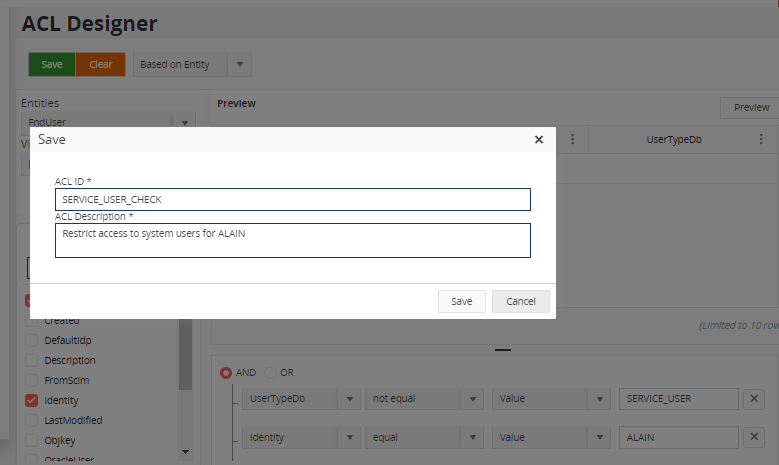
Task: Remove the Identity condition row
Action: tap(754, 437)
